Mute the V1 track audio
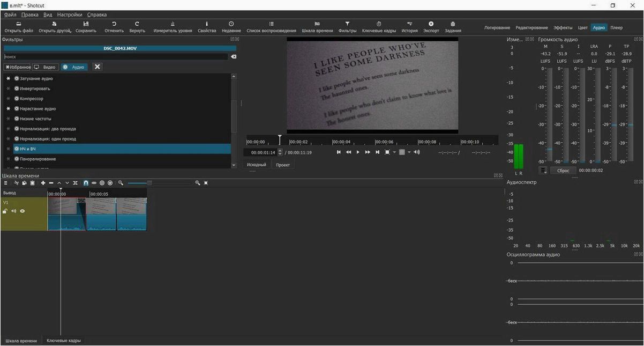 coord(13,211)
